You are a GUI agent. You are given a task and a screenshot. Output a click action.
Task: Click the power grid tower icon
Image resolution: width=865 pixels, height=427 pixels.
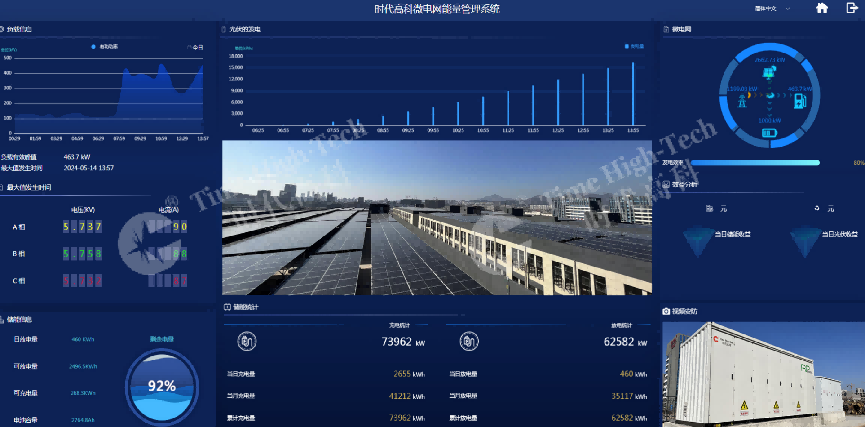click(739, 101)
